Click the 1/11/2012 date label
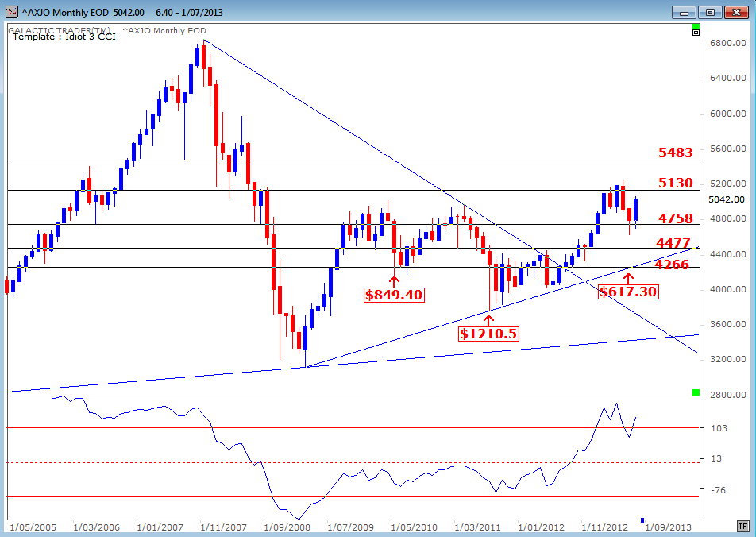The image size is (756, 537). [605, 527]
